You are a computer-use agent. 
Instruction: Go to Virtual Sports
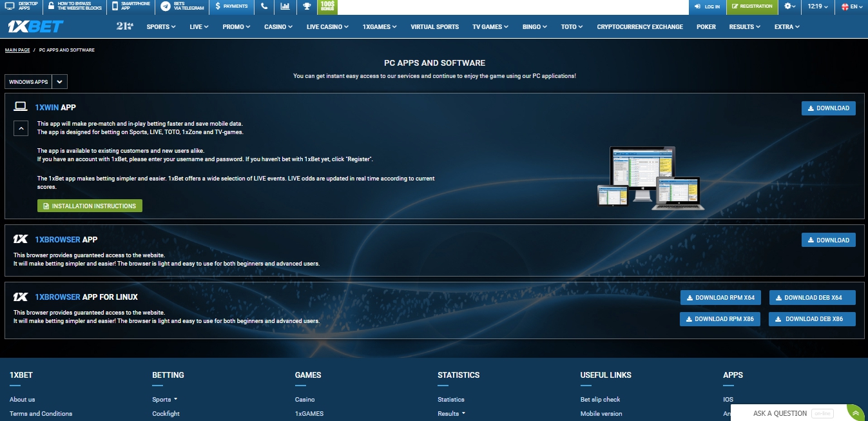(x=435, y=27)
